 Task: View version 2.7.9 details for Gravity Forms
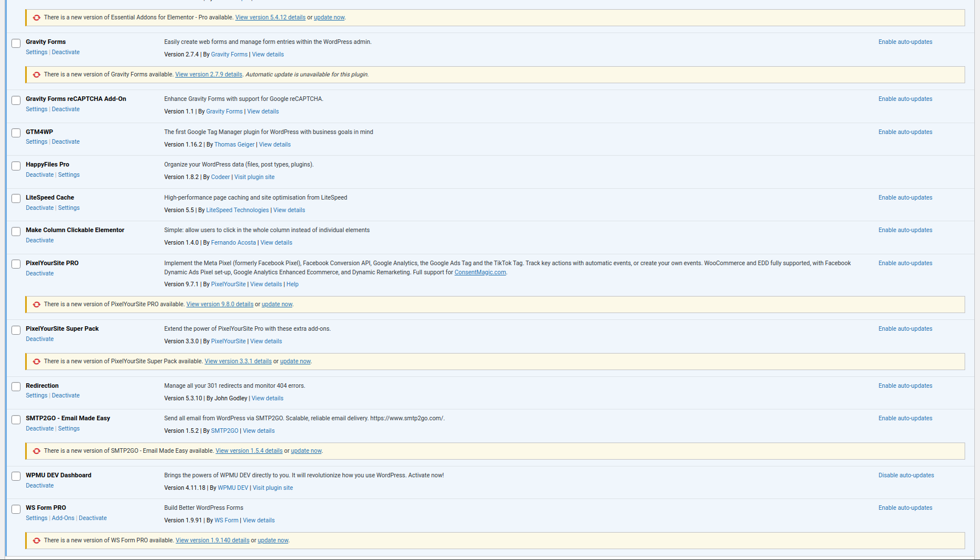208,75
